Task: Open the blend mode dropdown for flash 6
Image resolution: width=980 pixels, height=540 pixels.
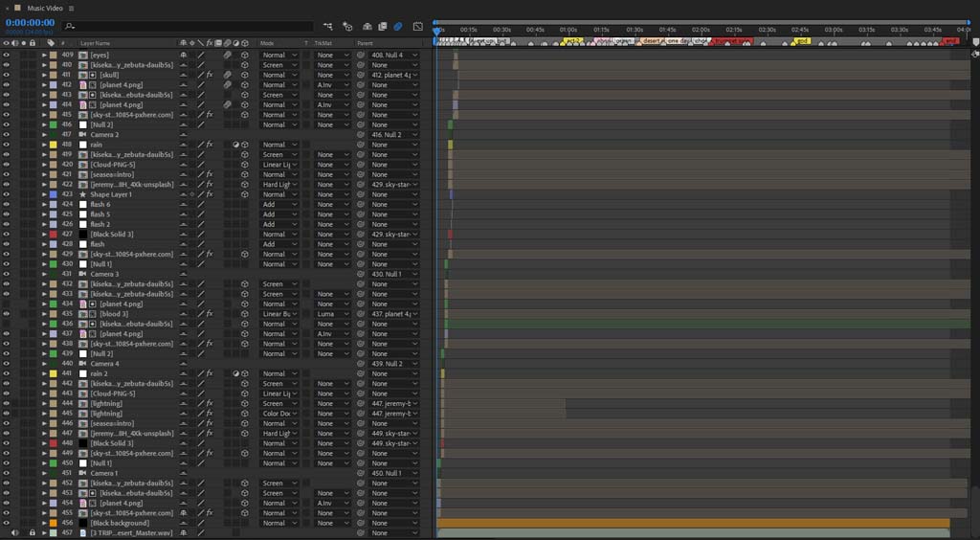Action: (x=278, y=204)
